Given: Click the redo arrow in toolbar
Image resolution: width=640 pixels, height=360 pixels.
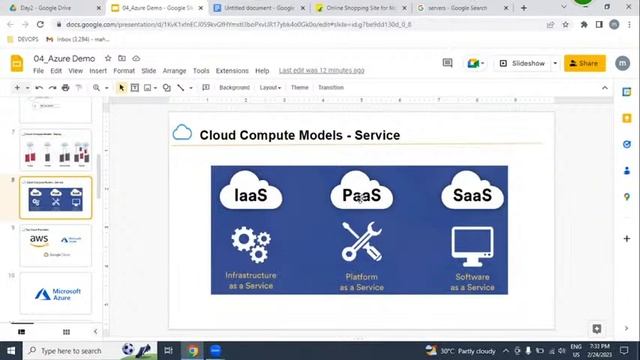Looking at the screenshot, I should (52, 88).
